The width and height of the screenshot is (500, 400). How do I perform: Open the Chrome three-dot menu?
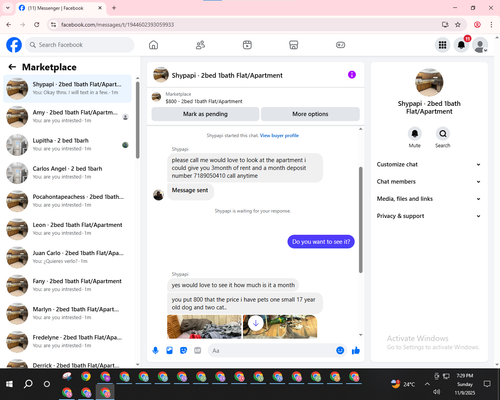pos(491,24)
